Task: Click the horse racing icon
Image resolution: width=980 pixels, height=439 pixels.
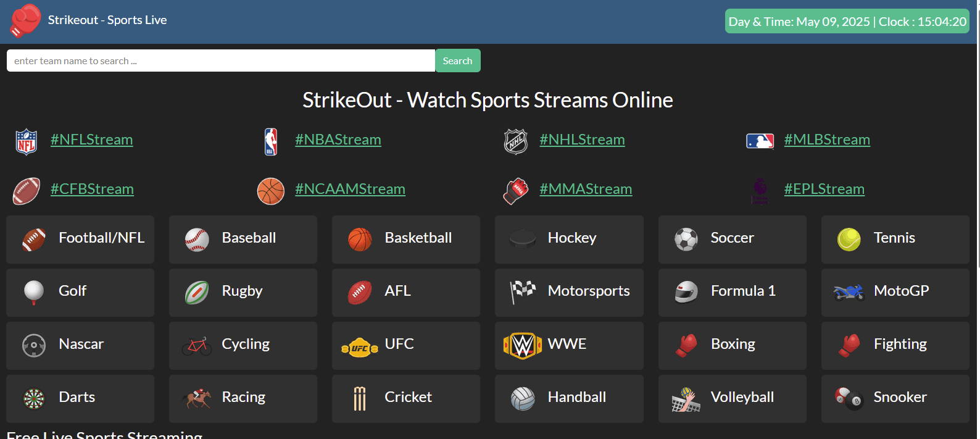Action: click(197, 399)
